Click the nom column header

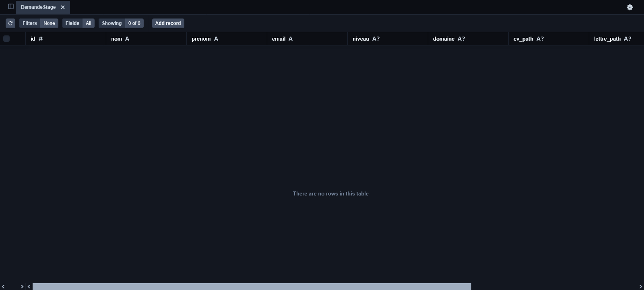(x=147, y=39)
